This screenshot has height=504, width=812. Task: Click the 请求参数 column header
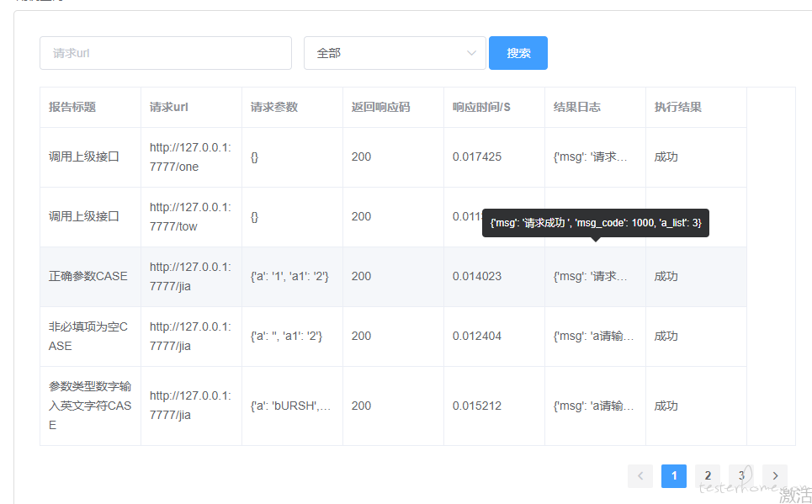pos(274,107)
